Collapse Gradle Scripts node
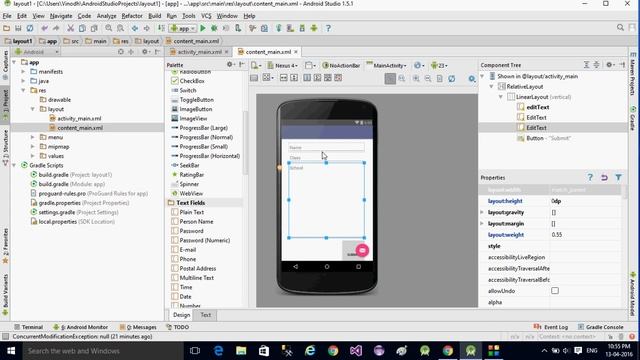This screenshot has height=360, width=640. coord(14,165)
